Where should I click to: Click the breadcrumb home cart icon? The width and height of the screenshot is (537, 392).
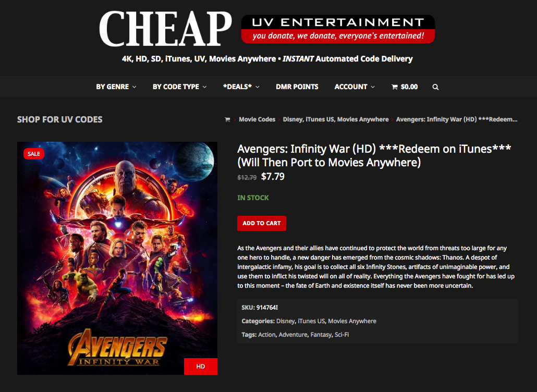(x=227, y=119)
